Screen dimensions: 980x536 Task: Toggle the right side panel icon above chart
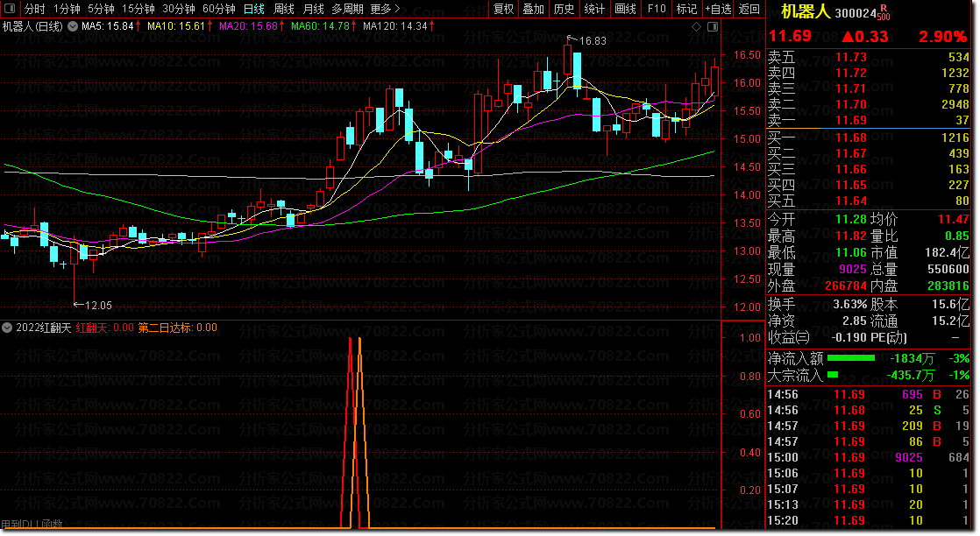pos(713,27)
